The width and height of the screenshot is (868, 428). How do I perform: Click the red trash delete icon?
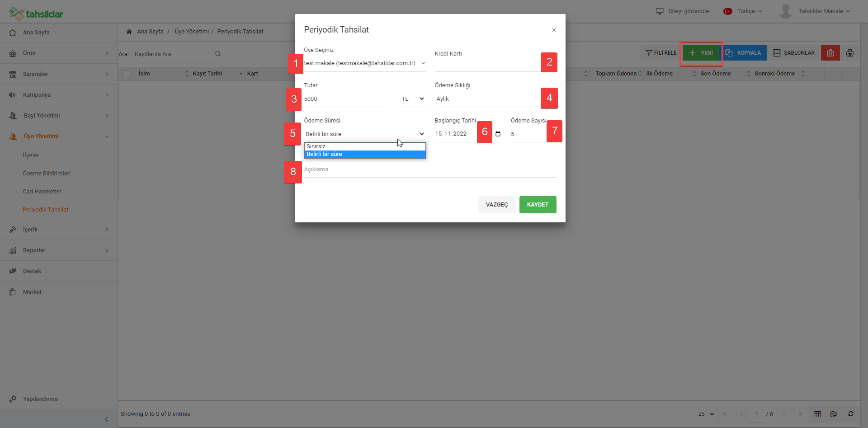coord(830,53)
